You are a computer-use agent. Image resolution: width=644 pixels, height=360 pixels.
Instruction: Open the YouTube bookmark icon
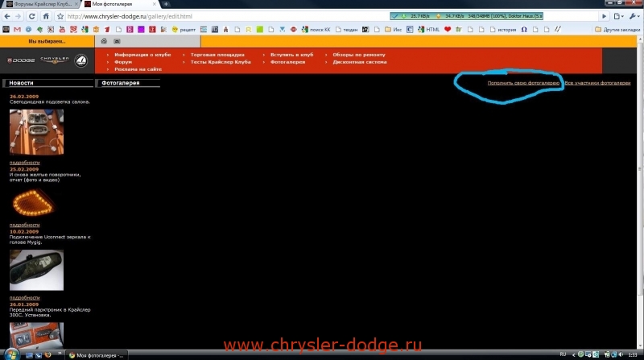click(62, 30)
